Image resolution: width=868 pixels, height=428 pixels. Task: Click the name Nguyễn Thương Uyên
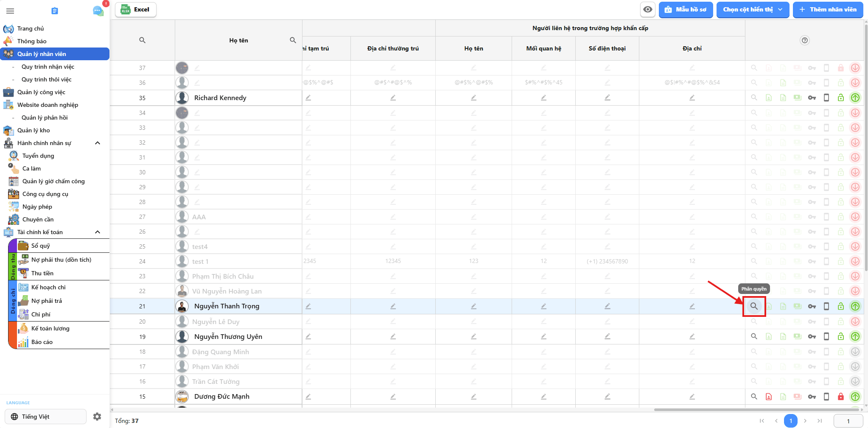(228, 337)
